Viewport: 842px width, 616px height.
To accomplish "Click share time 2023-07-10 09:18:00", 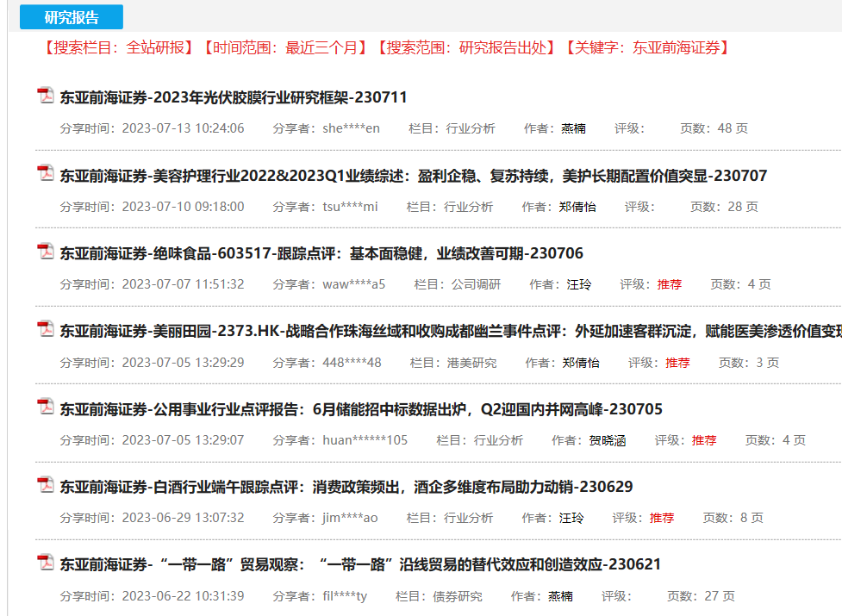I will click(x=183, y=207).
